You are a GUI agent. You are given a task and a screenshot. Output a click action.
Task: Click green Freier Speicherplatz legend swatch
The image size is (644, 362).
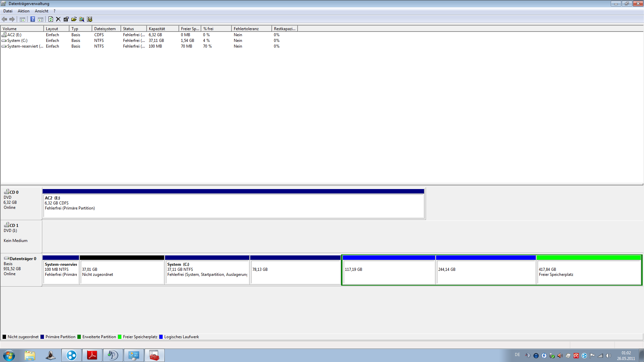click(119, 337)
